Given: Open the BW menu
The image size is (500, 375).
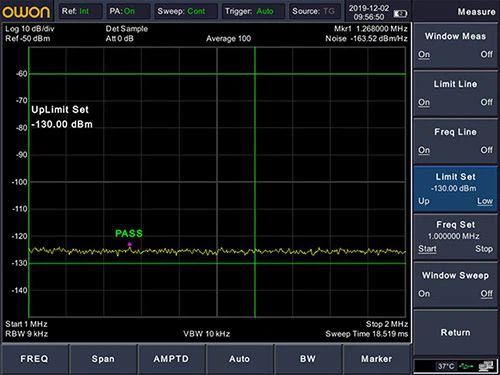Looking at the screenshot, I should (x=307, y=359).
